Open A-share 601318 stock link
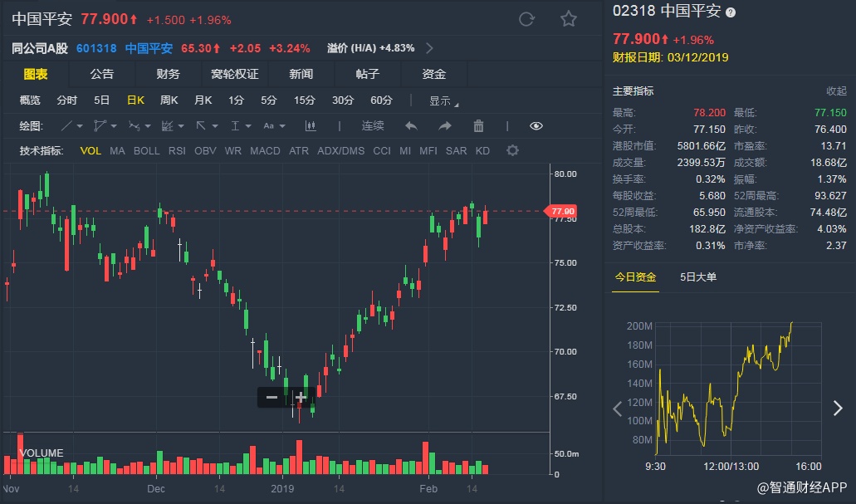856x504 pixels. [x=96, y=48]
